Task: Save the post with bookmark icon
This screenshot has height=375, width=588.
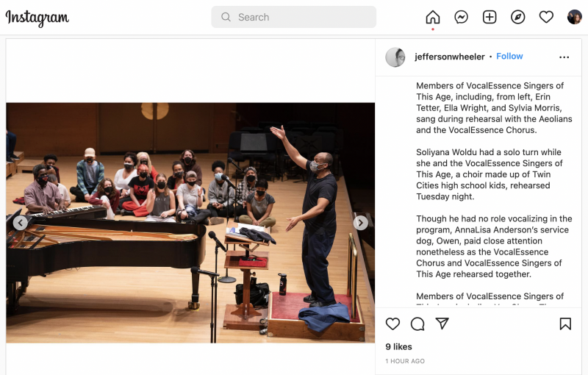Action: pos(565,324)
